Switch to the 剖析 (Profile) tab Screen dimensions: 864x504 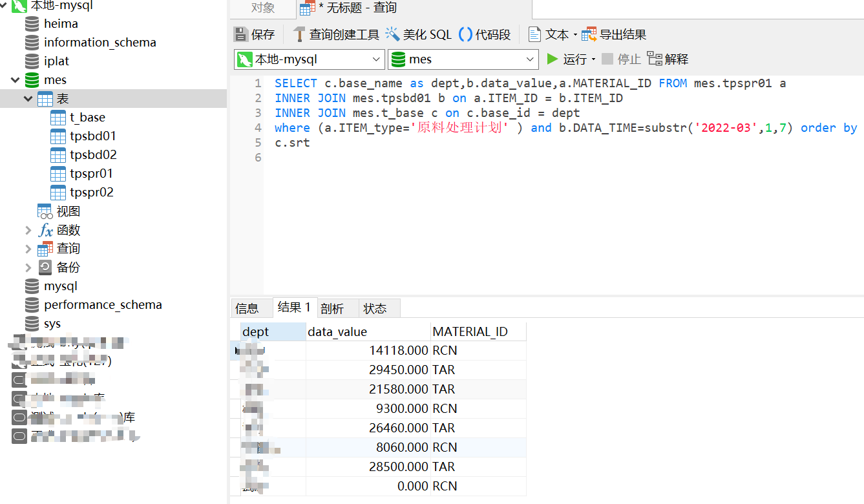(x=332, y=308)
